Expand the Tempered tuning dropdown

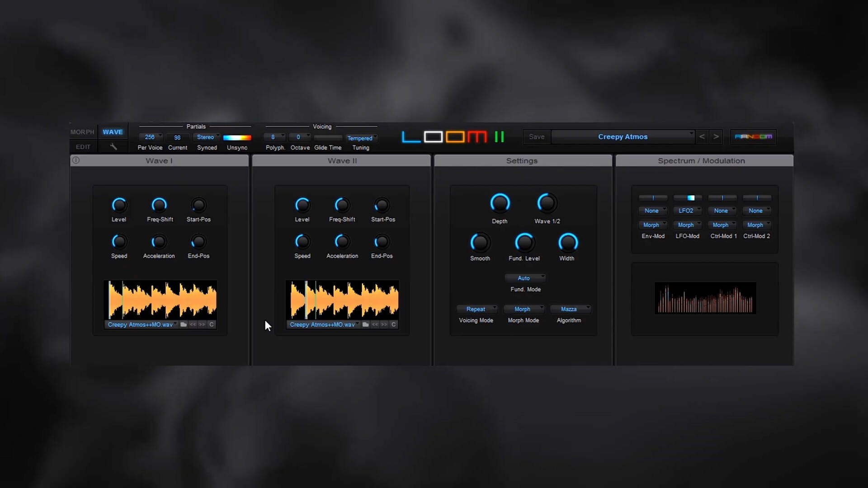click(361, 138)
